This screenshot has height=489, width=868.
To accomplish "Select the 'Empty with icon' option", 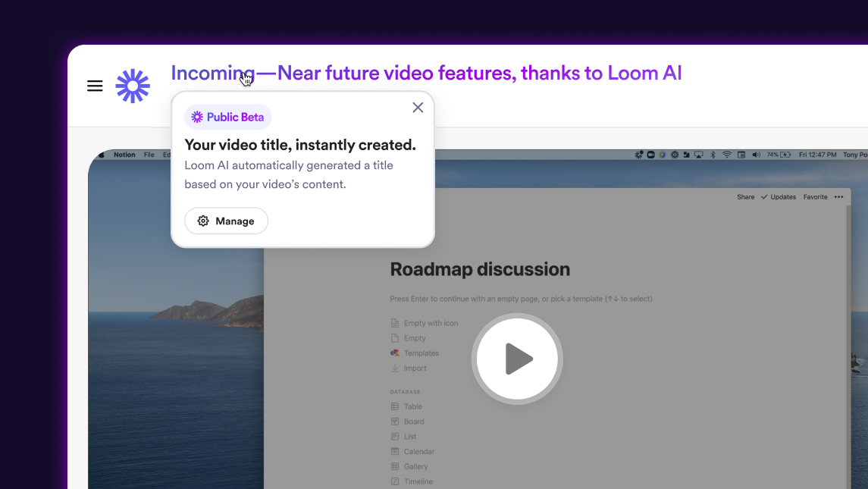I will (425, 323).
